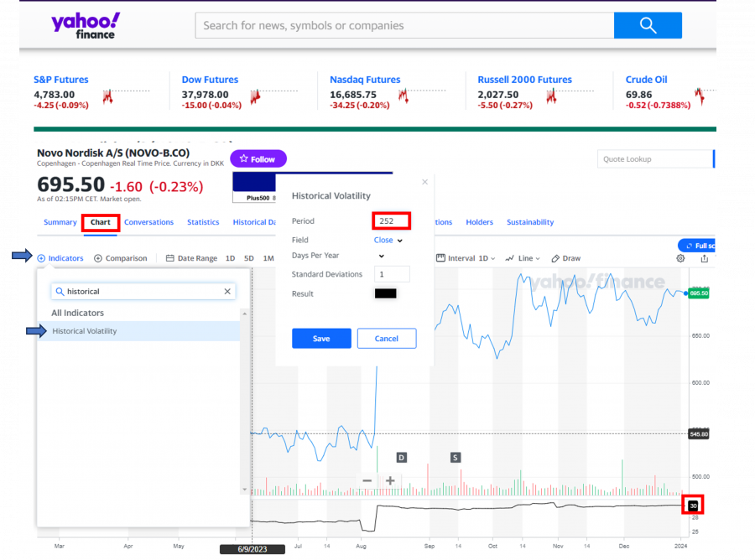Click the black Result color swatch

[x=386, y=293]
